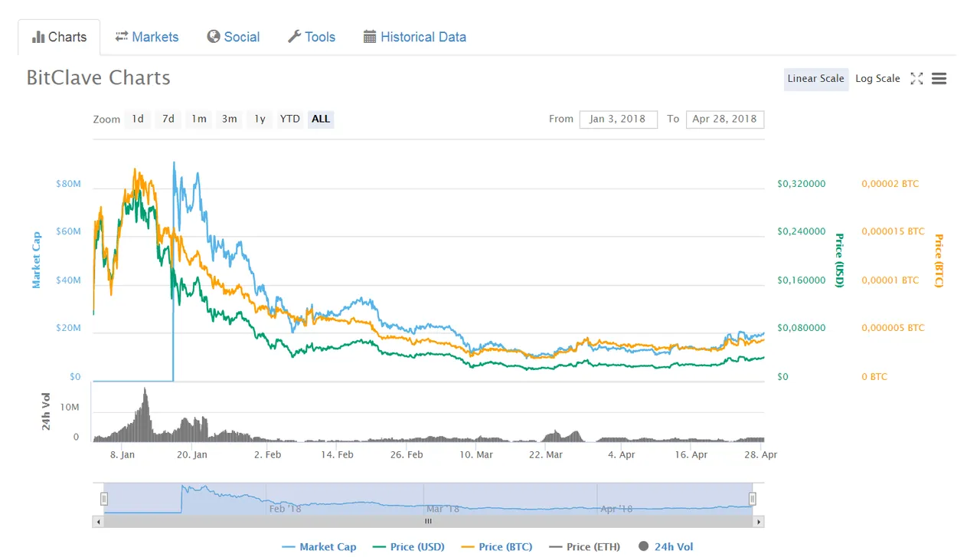Image resolution: width=980 pixels, height=557 pixels.
Task: Click the From date field Jan 3, 2018
Action: click(618, 119)
